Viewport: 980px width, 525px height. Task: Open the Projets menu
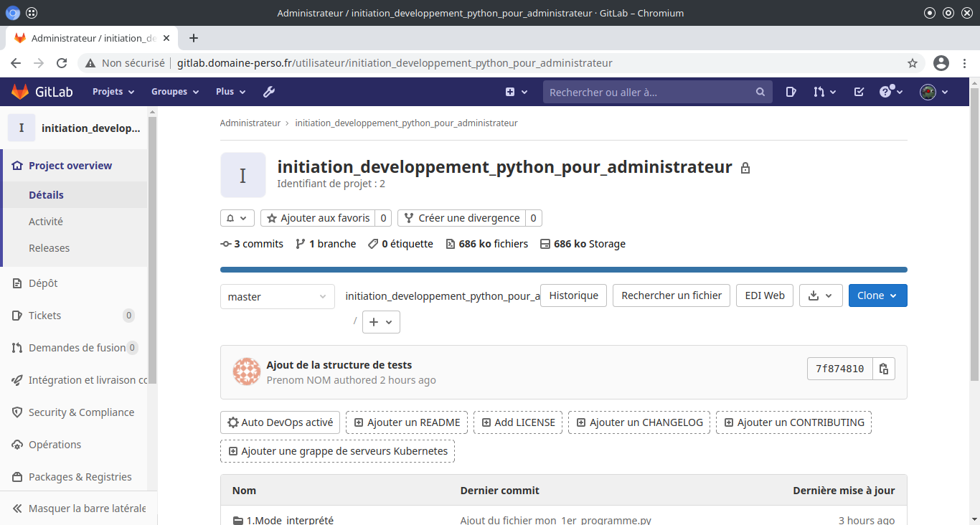(x=113, y=92)
